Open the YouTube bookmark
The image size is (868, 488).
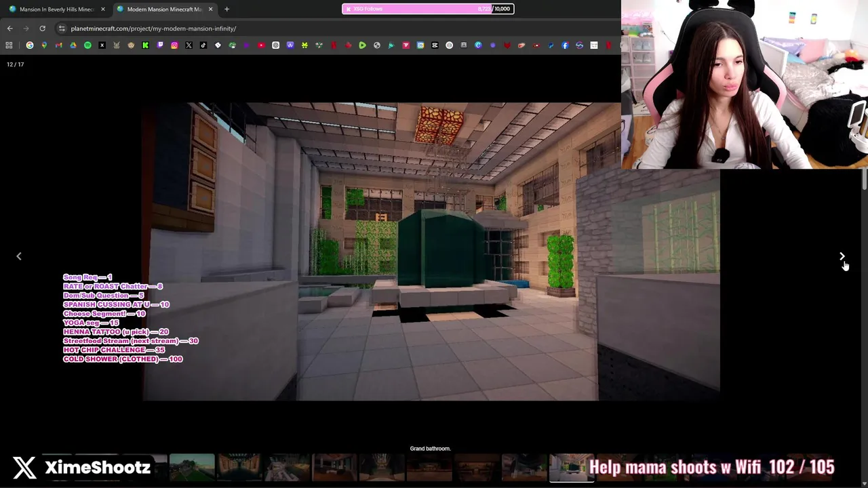point(261,45)
